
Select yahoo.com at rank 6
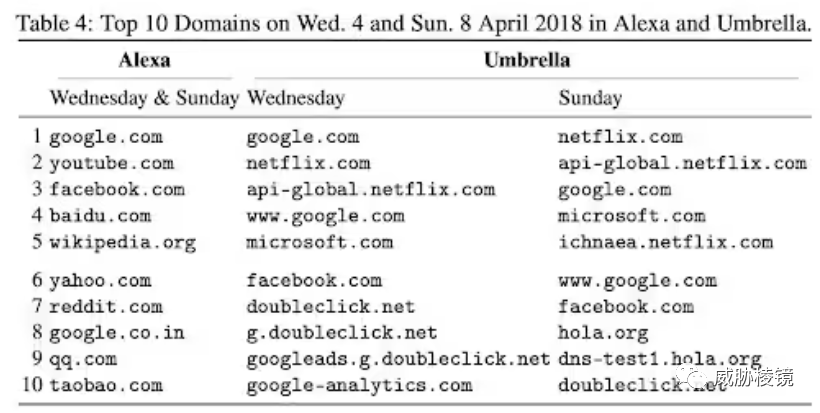100,281
